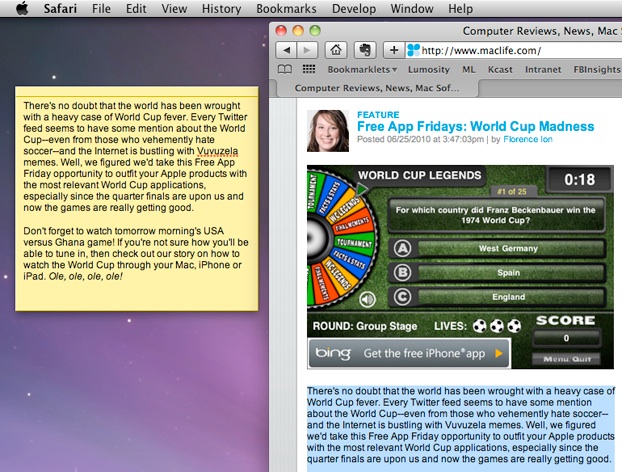Click the '#1 of 25' question counter
Screen dimensions: 622x472
click(x=512, y=192)
